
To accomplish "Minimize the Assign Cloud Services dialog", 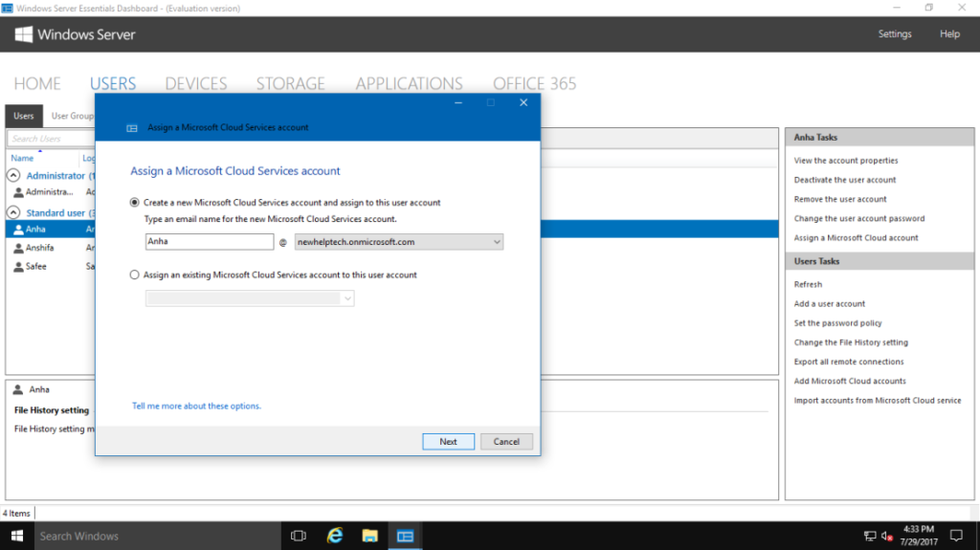I will 458,103.
